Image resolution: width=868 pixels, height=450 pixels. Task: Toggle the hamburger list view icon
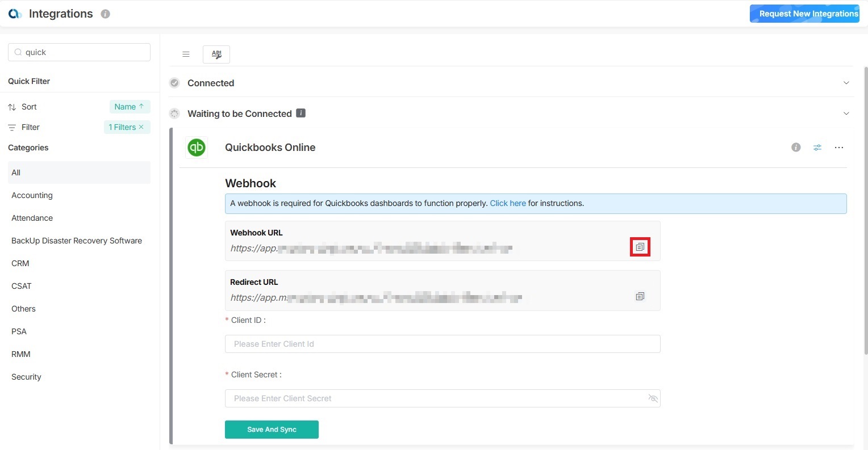186,54
